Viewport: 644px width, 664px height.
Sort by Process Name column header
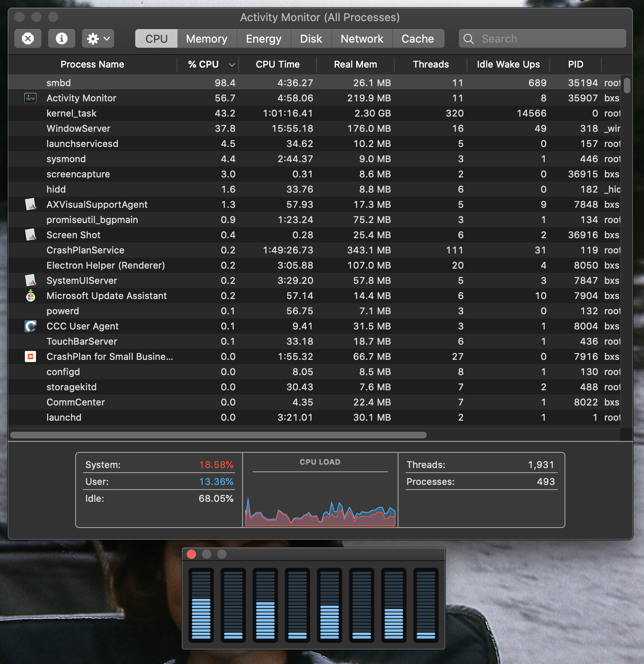(92, 64)
